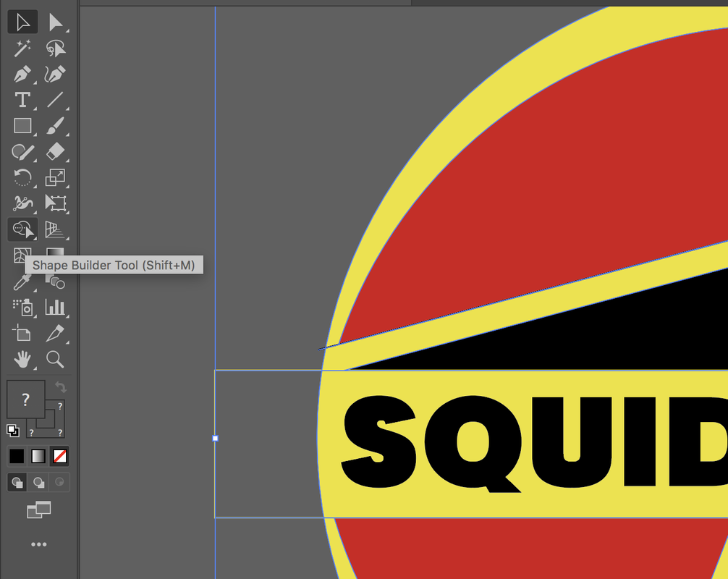728x579 pixels.
Task: Enable Draw Behind mode
Action: pos(38,482)
